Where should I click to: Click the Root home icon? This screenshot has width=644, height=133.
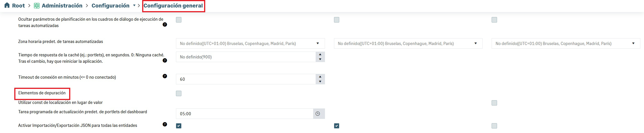(7, 5)
